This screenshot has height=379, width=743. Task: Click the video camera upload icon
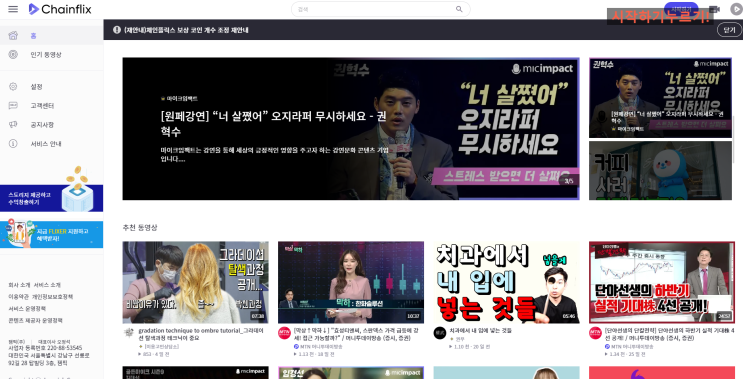pyautogui.click(x=715, y=9)
